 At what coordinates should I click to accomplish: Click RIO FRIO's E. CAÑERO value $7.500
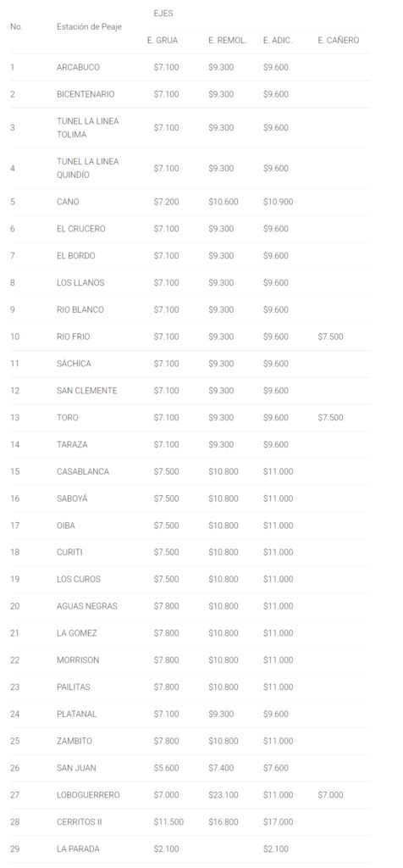[x=330, y=337]
